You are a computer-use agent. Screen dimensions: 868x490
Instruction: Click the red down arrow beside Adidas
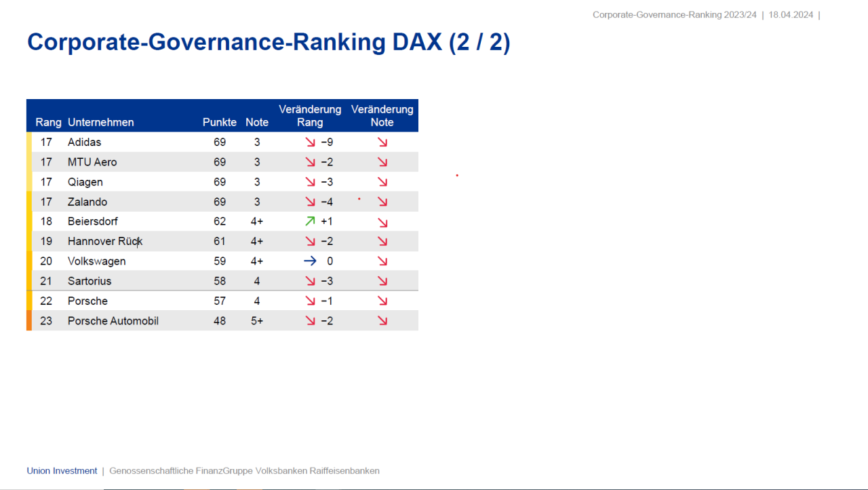(309, 142)
